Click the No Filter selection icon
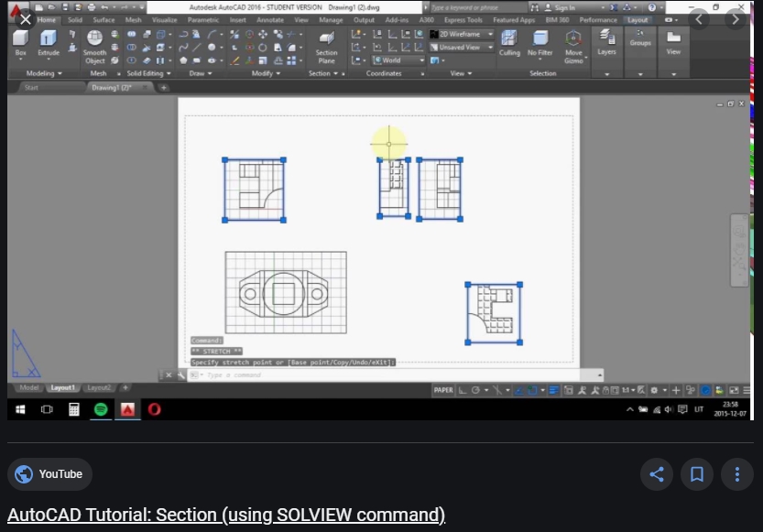 (x=540, y=43)
